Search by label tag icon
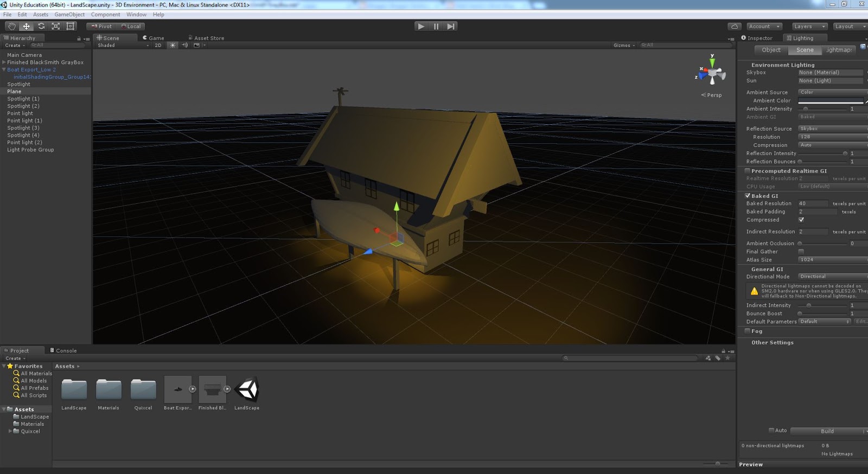The image size is (868, 474). point(718,358)
